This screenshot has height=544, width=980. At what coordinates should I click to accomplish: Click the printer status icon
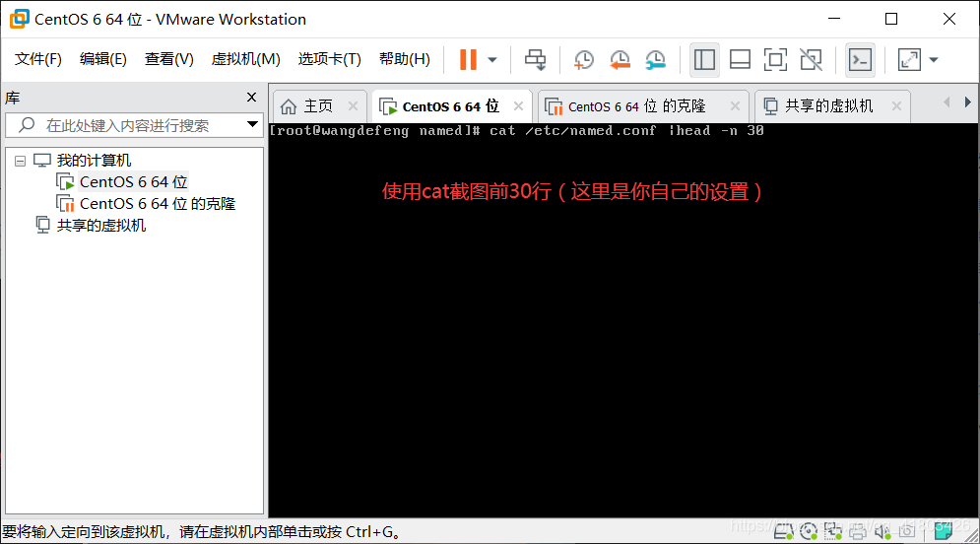click(858, 532)
